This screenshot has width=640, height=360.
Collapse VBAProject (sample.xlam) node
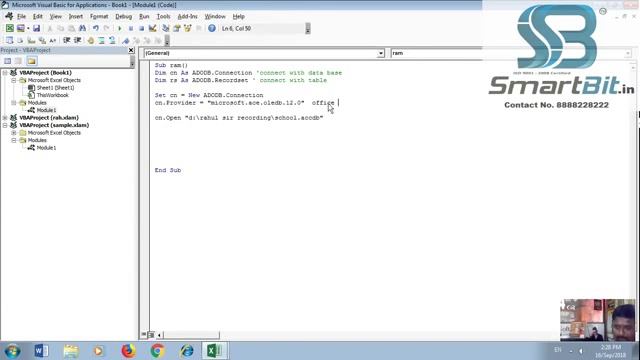tap(5, 125)
